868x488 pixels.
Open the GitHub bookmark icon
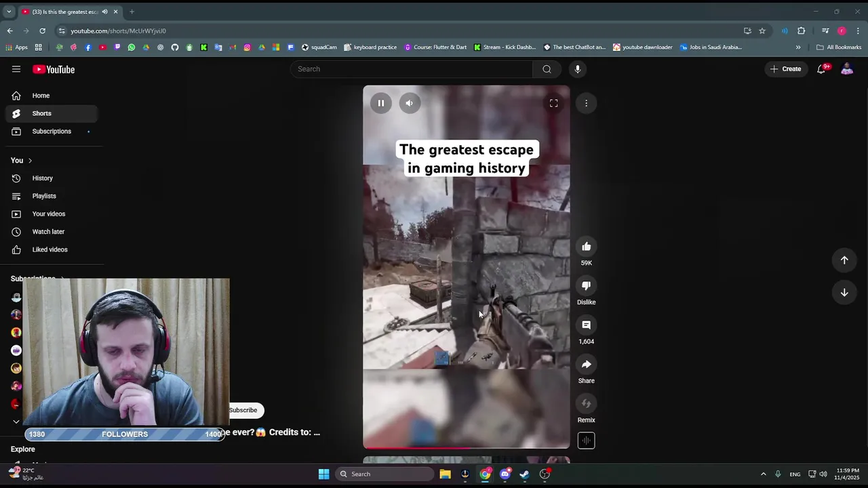pos(175,47)
